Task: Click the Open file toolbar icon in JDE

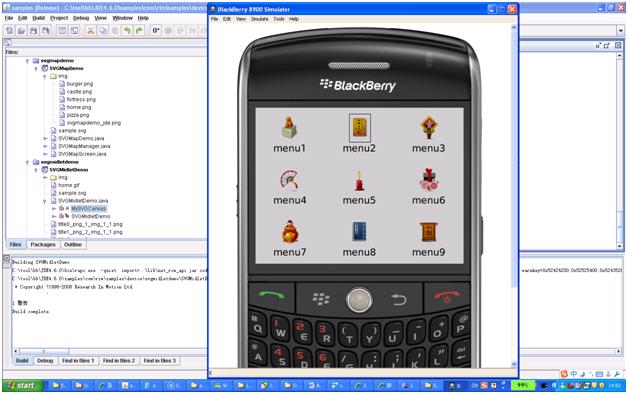Action: 21,30
